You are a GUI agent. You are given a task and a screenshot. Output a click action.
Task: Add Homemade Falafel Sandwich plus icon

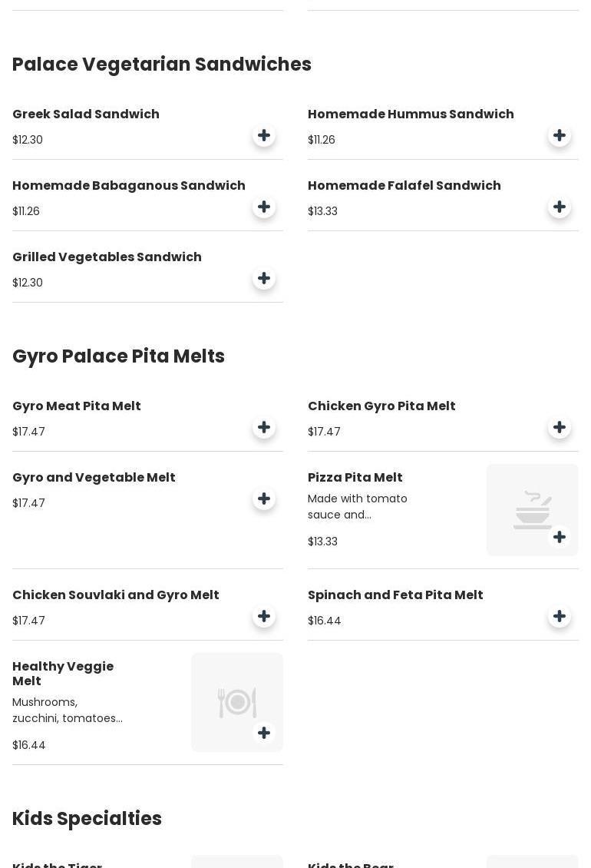pos(560,207)
